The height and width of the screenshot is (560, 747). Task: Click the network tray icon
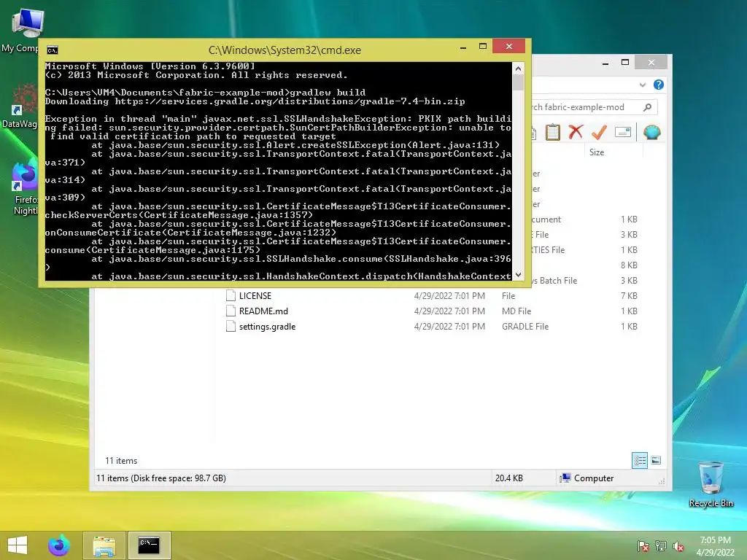[x=661, y=546]
